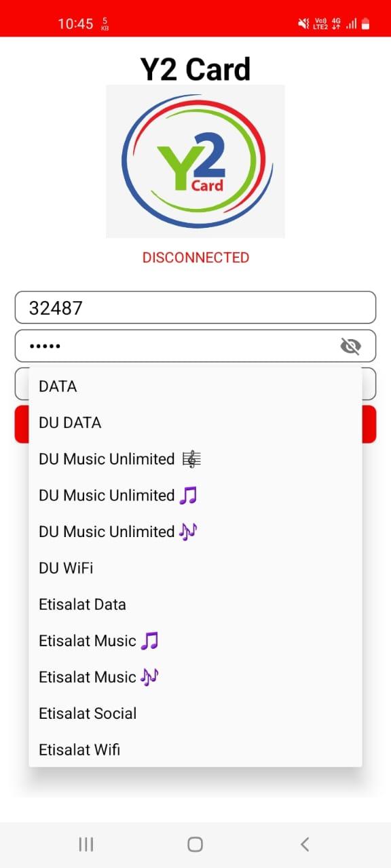Choose DU Music Unlimited with multiple notes icon
The height and width of the screenshot is (868, 391).
coord(195,532)
